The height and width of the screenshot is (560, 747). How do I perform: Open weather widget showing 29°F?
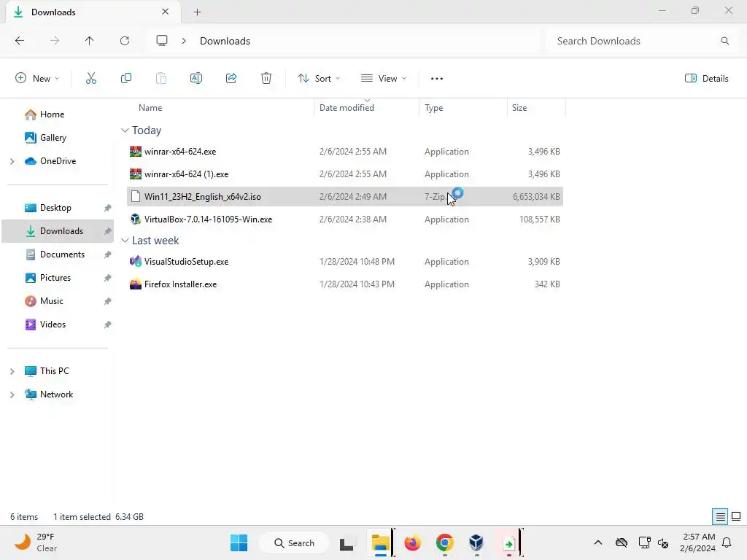click(x=36, y=542)
